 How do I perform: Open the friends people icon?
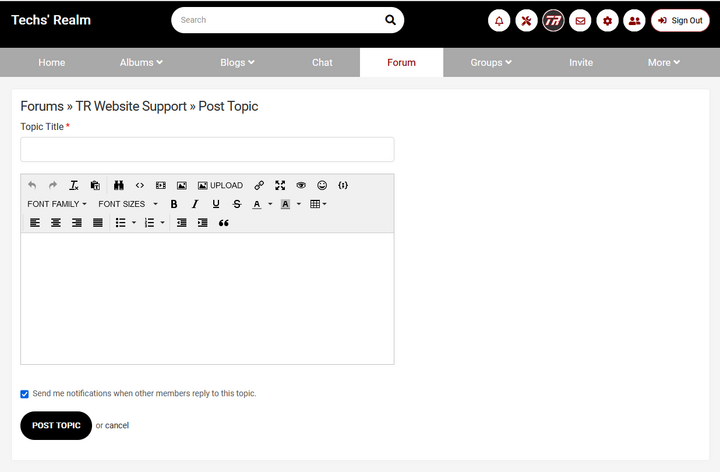point(635,21)
